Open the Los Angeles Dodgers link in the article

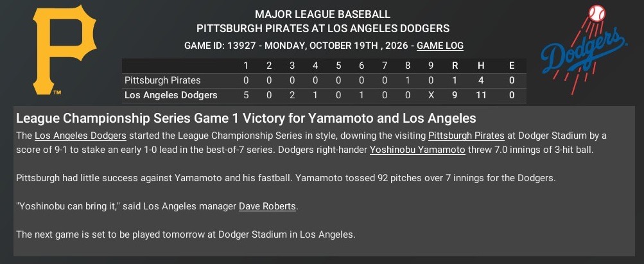pyautogui.click(x=80, y=136)
